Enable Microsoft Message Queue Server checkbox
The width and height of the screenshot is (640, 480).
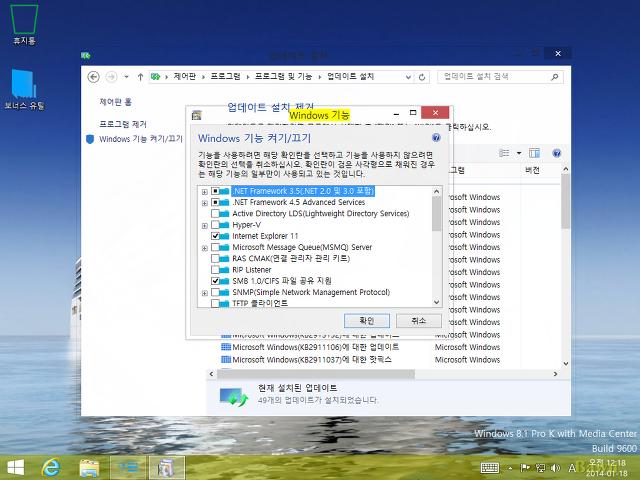tap(215, 247)
